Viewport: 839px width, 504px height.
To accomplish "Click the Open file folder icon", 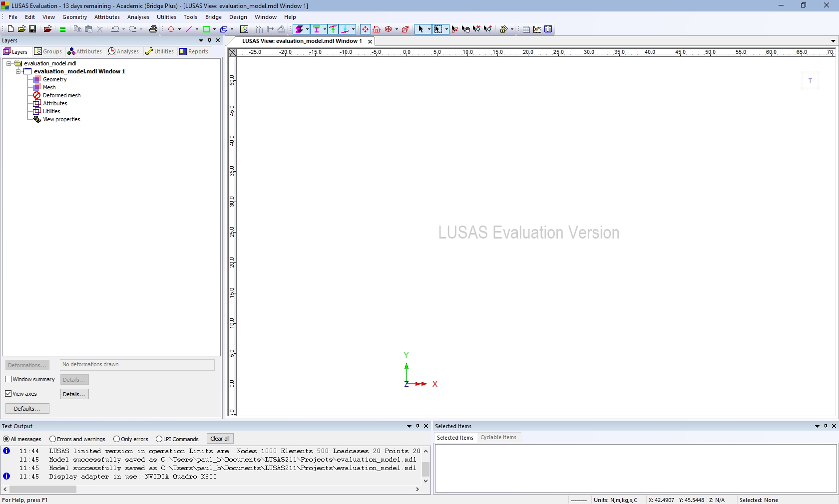I will coord(21,29).
